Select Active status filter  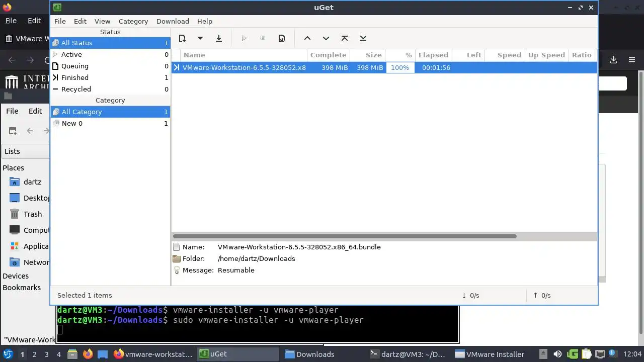[x=110, y=54]
